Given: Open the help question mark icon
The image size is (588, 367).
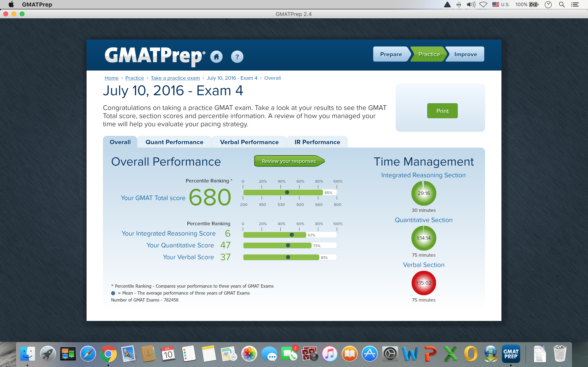Looking at the screenshot, I should tap(237, 56).
